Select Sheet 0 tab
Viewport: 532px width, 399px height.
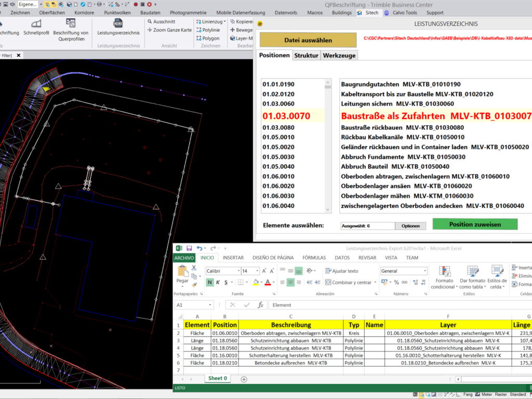tap(218, 378)
